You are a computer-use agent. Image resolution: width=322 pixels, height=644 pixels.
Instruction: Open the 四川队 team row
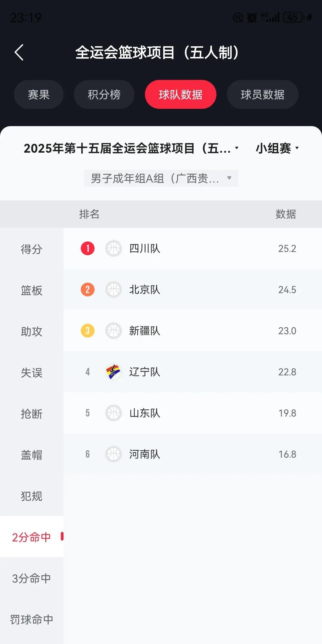click(191, 248)
